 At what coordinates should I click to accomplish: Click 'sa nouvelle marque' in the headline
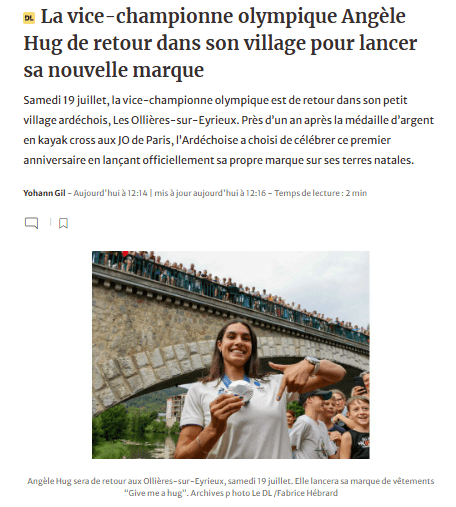114,70
